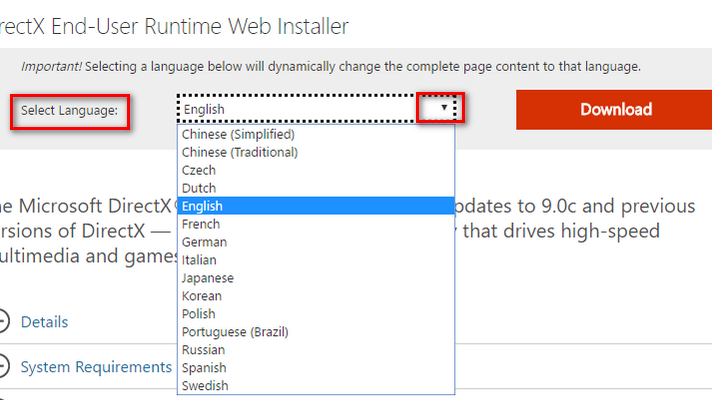Select Japanese language option
The height and width of the screenshot is (400, 712).
coord(316,278)
